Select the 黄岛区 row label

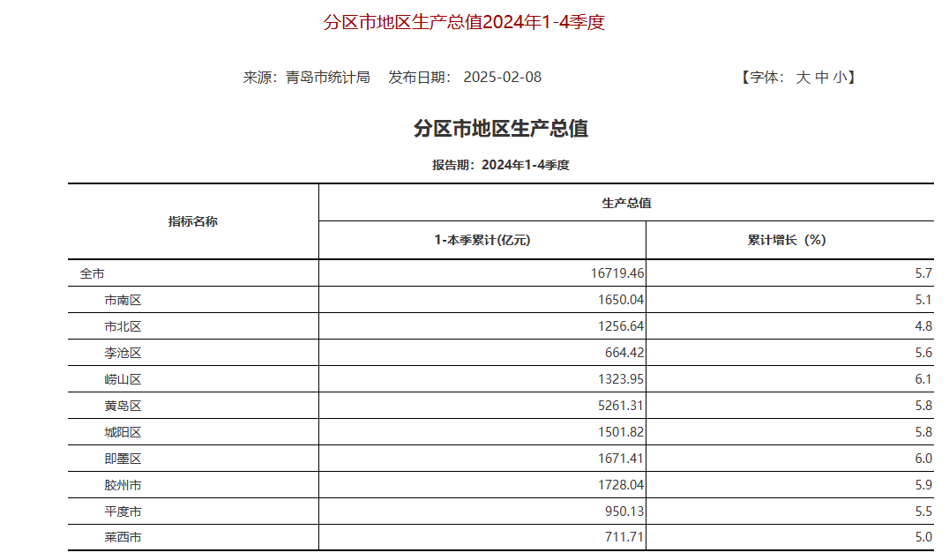pos(123,407)
